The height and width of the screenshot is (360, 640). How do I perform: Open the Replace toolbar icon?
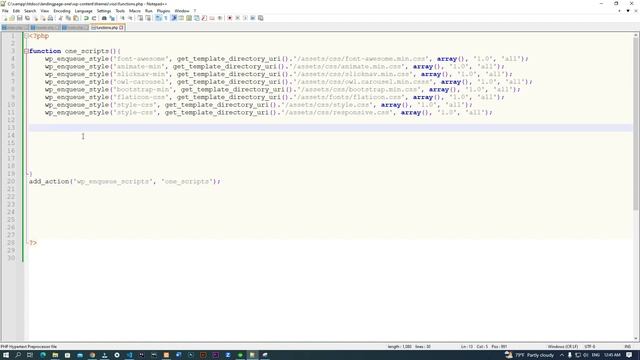click(112, 18)
